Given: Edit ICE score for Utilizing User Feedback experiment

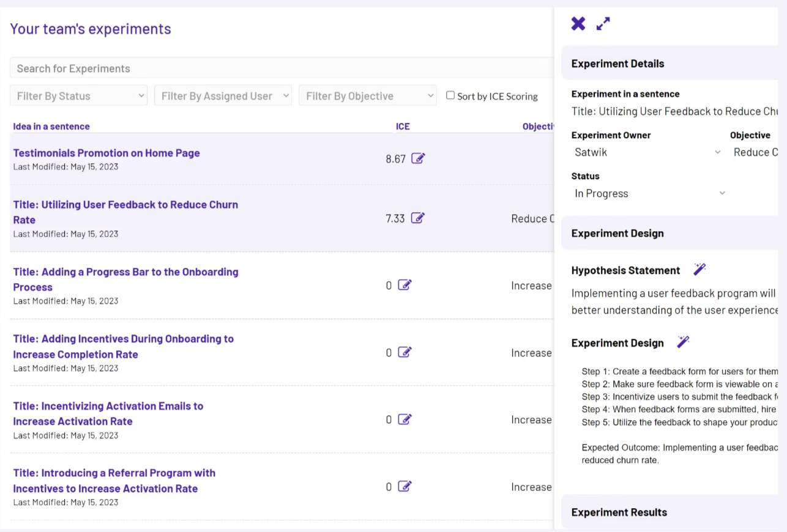Looking at the screenshot, I should pyautogui.click(x=419, y=218).
